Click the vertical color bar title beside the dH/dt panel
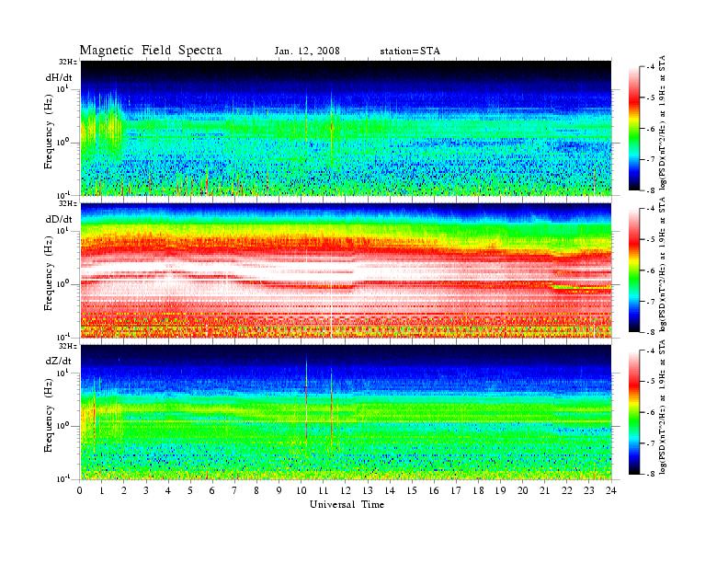Screen dimensions: 728x563 (x=662, y=122)
